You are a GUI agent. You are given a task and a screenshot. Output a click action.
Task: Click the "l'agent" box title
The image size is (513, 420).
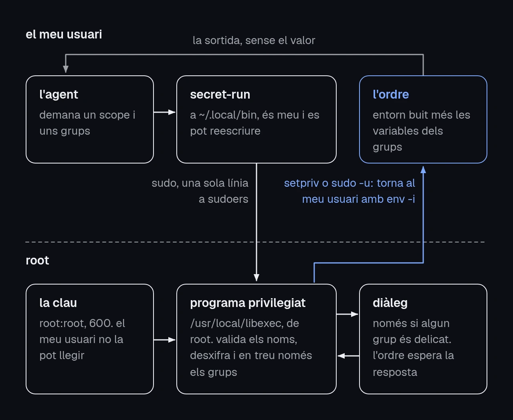click(x=59, y=95)
